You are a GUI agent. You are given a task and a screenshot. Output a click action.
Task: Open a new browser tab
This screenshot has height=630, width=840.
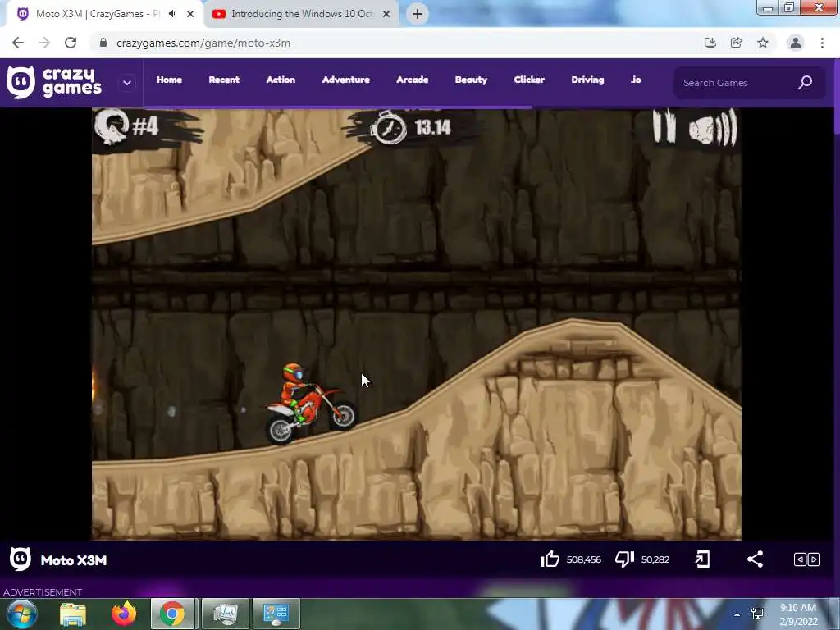[x=418, y=14]
